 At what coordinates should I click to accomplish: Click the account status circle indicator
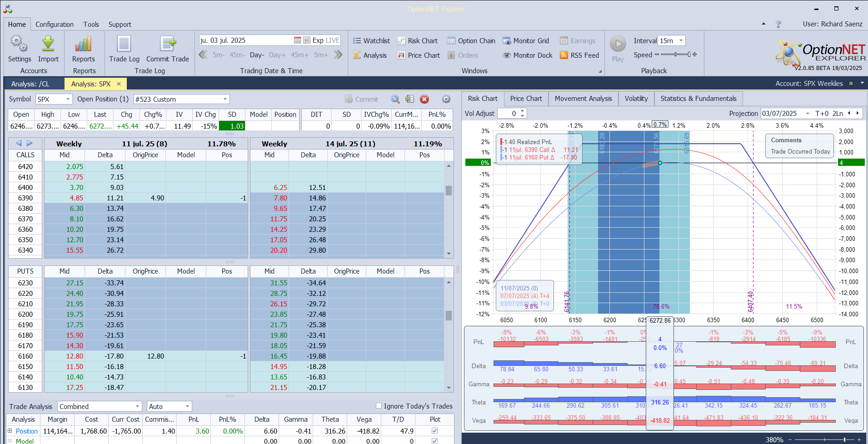[x=851, y=84]
